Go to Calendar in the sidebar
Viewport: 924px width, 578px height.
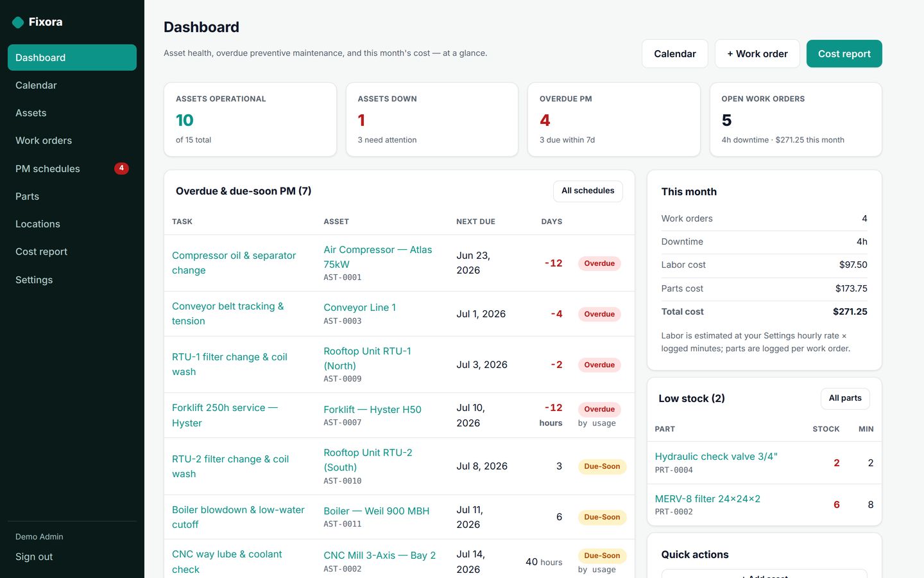pyautogui.click(x=72, y=85)
